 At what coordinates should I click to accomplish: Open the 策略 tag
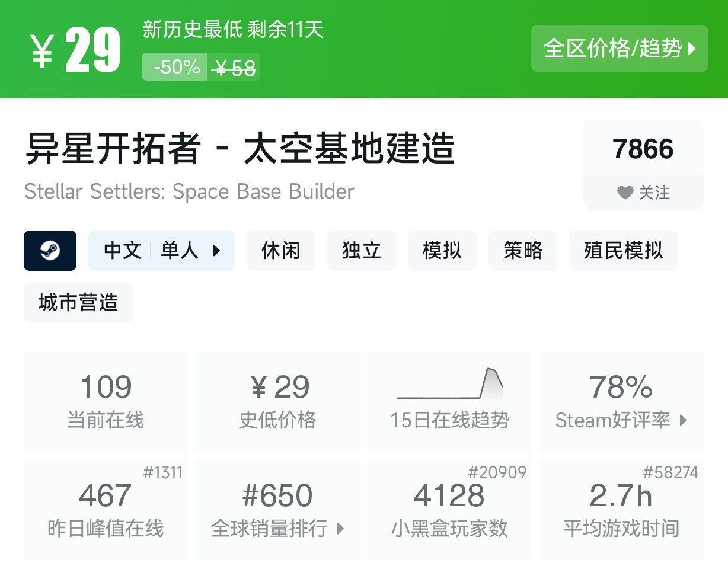[x=522, y=251]
